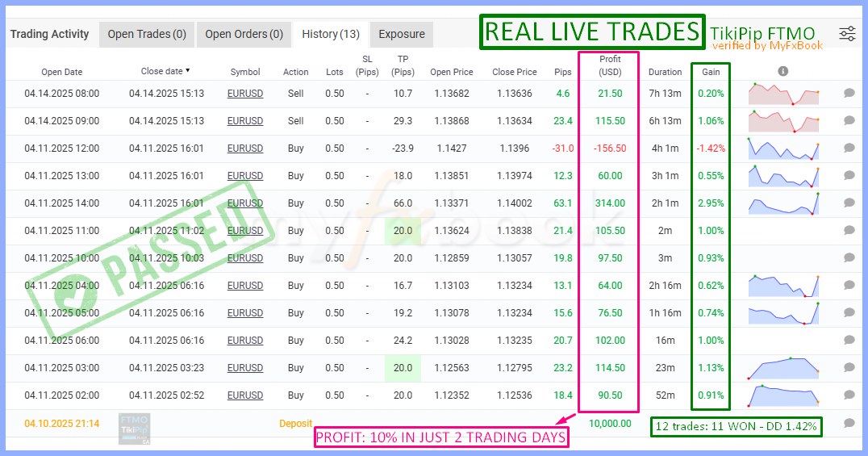868x456 pixels.
Task: Click EURUSD link in the 04.11.2025 02:00 row
Action: [245, 395]
